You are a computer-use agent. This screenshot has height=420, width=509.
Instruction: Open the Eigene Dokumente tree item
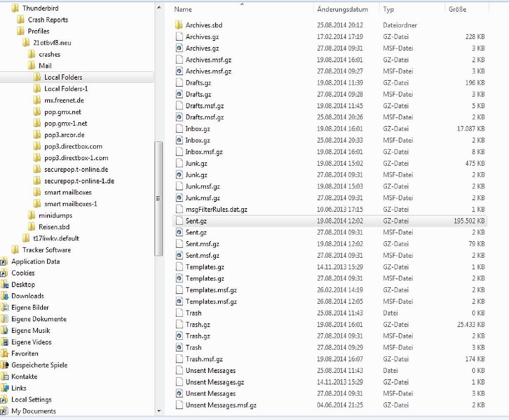[x=39, y=319]
